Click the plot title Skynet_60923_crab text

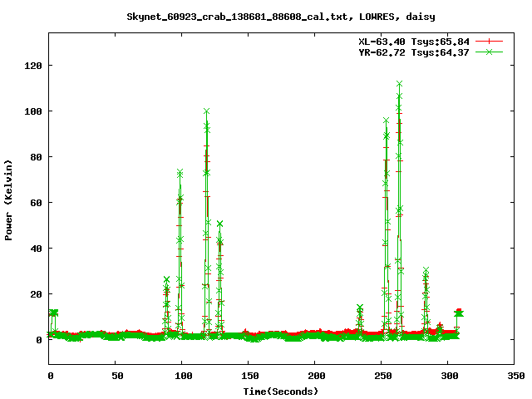281,17
